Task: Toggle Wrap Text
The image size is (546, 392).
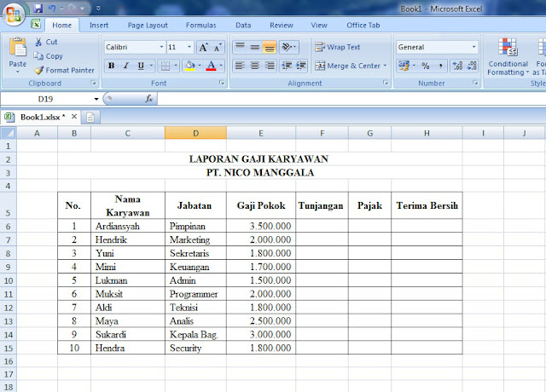Action: [337, 47]
